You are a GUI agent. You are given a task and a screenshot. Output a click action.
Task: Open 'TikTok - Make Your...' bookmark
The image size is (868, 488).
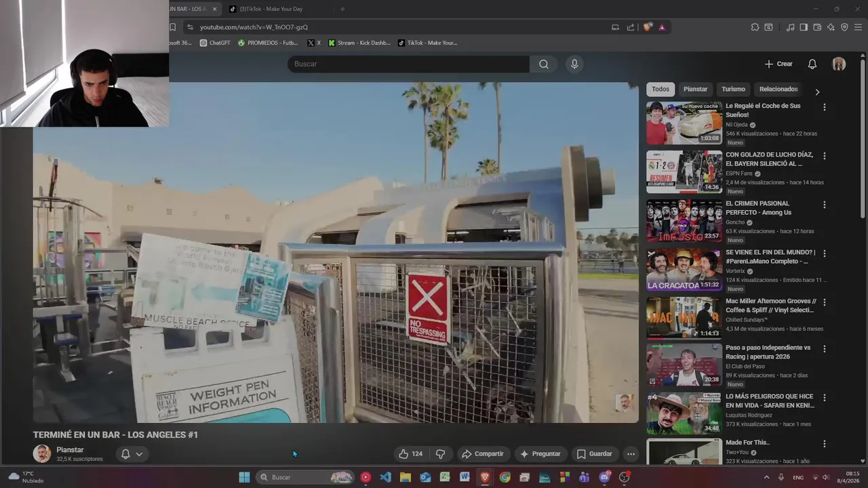pos(428,43)
